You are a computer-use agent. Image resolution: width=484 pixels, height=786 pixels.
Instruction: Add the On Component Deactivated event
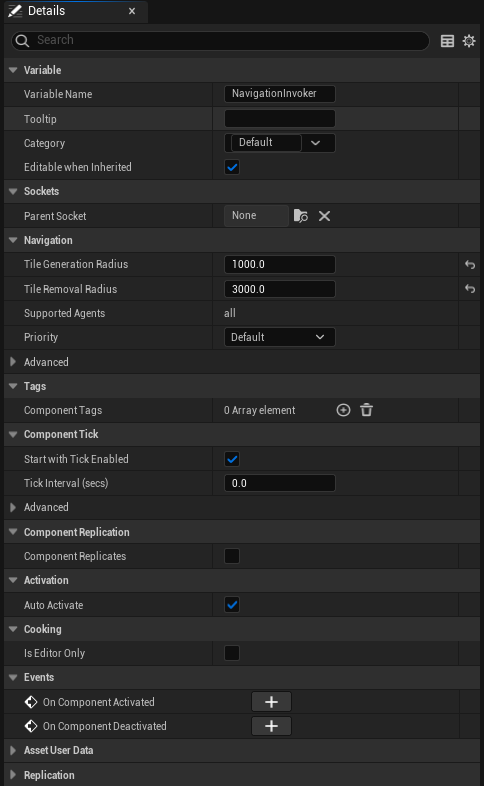pos(271,726)
